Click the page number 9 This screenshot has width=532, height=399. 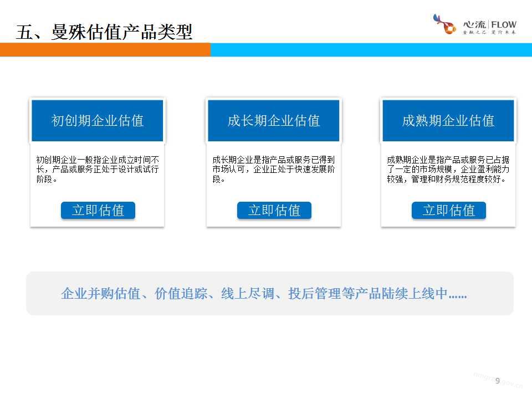pyautogui.click(x=497, y=381)
